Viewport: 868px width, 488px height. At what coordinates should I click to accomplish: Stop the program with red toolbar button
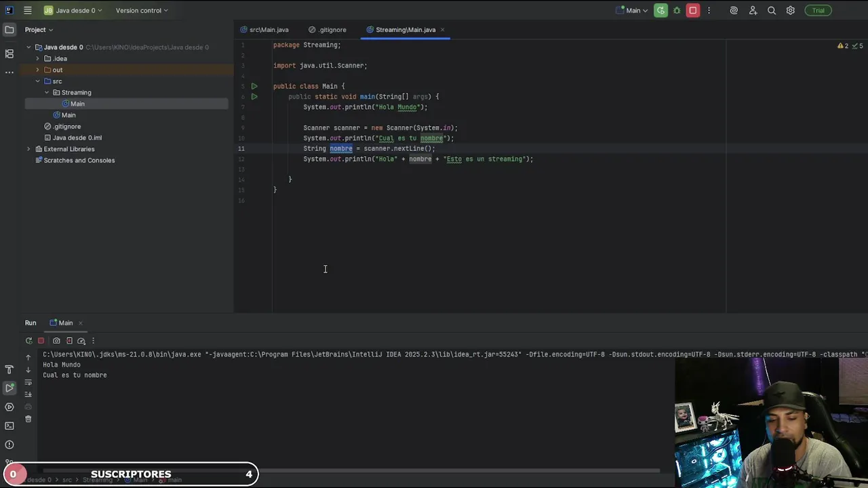[693, 10]
